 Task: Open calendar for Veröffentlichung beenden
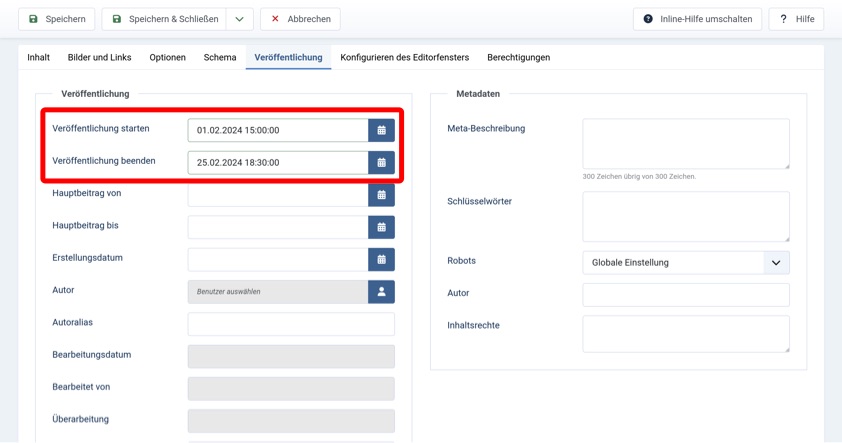pos(381,162)
